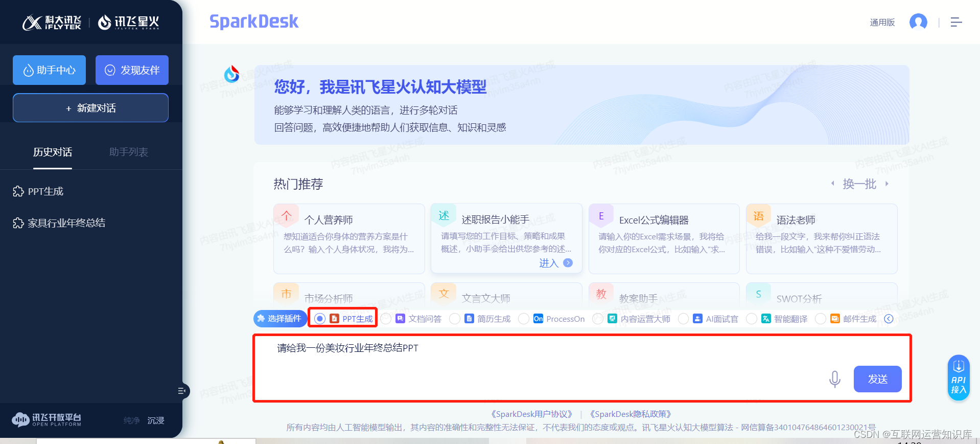Click 进入 on the 述职报告小能手 card
Viewport: 980px width, 444px height.
click(x=549, y=263)
